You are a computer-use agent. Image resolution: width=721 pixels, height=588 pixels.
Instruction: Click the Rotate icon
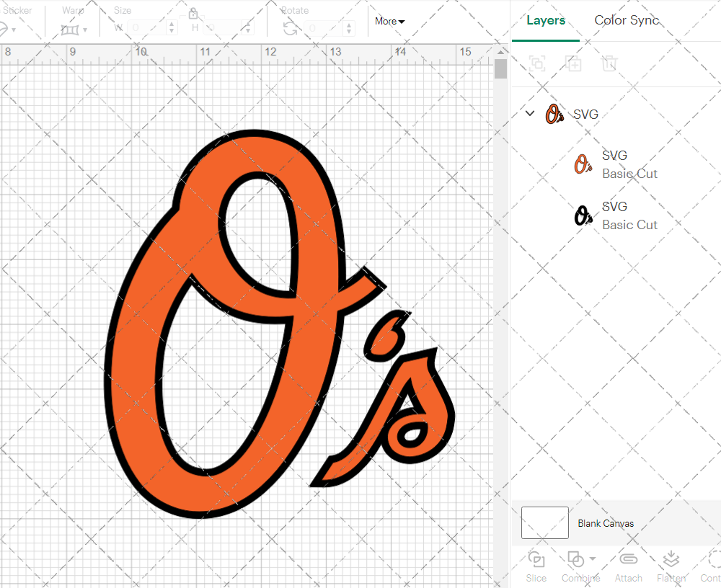290,29
